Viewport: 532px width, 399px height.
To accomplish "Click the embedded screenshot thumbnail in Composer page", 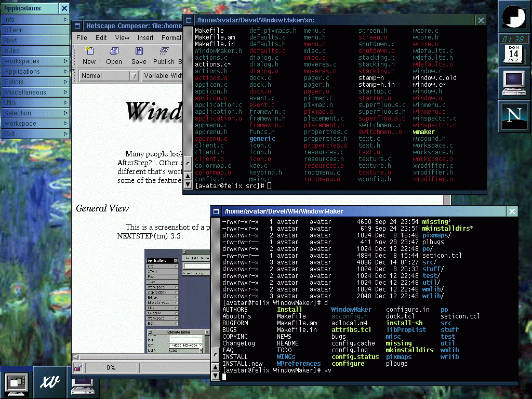I will point(177,301).
